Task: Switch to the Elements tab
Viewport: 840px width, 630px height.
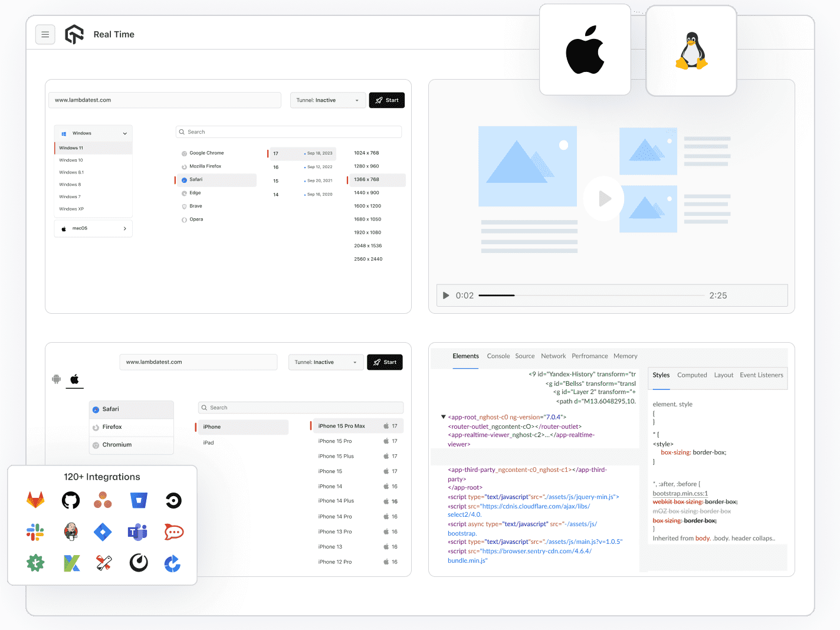Action: pos(465,356)
